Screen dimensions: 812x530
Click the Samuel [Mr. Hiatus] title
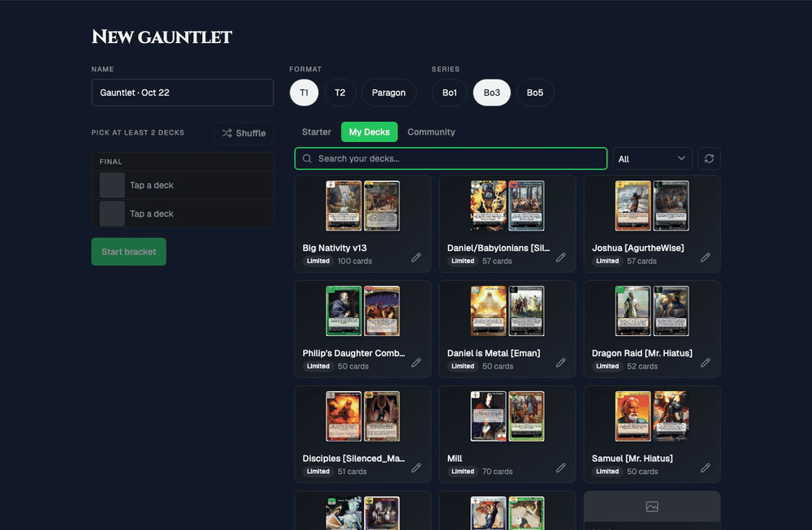click(x=633, y=459)
